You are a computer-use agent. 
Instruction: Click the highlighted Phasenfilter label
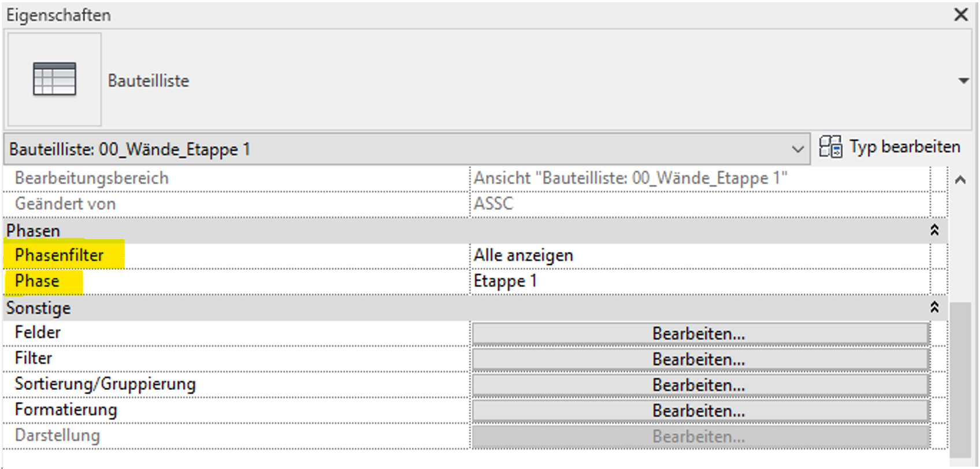click(60, 255)
